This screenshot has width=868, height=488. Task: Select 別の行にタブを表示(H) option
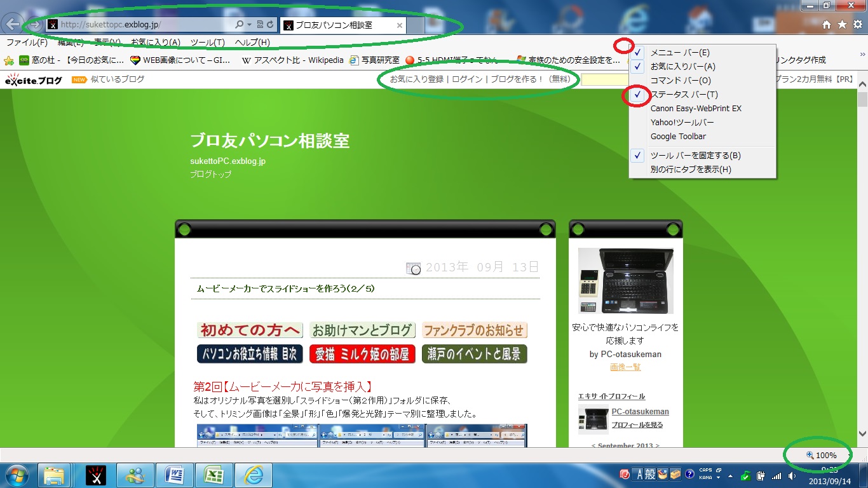coord(702,170)
